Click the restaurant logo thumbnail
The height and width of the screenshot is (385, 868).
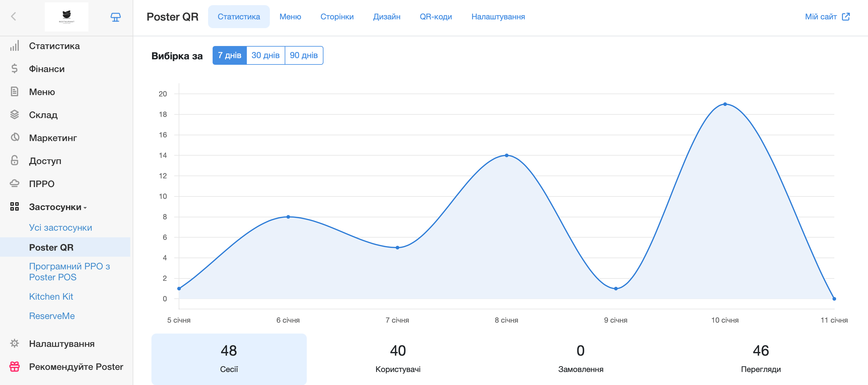point(66,17)
